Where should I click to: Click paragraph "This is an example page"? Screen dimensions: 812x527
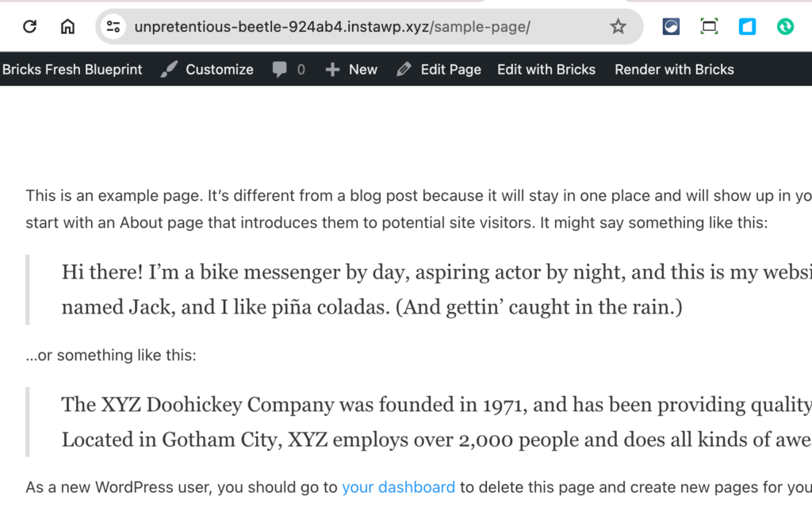(419, 195)
